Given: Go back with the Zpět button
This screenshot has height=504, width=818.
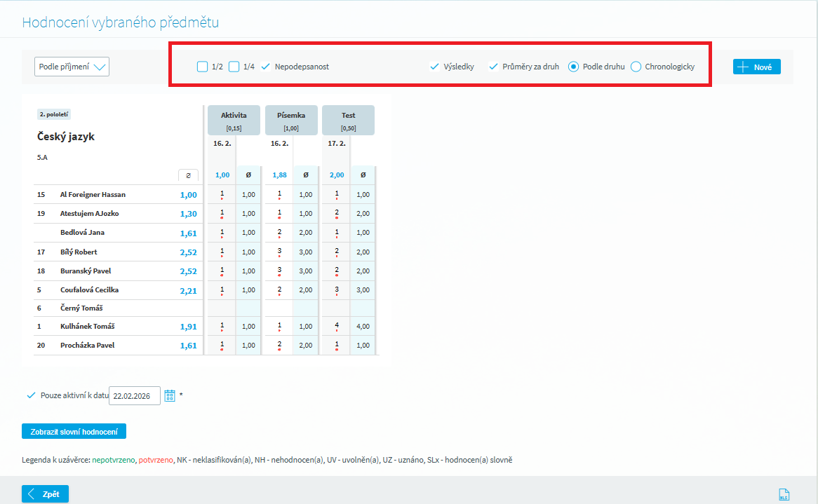Looking at the screenshot, I should click(x=45, y=494).
